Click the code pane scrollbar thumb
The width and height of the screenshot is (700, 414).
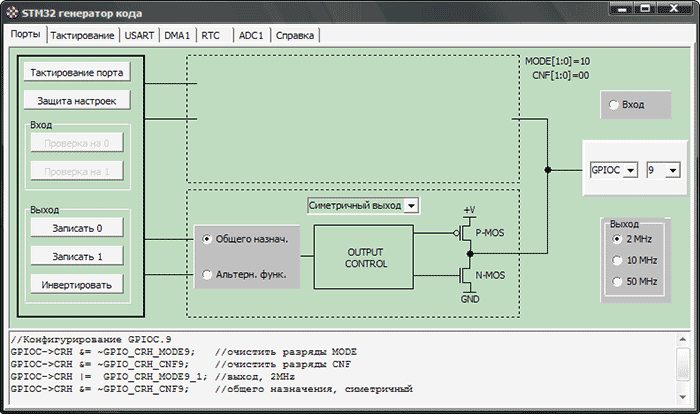pos(683,364)
